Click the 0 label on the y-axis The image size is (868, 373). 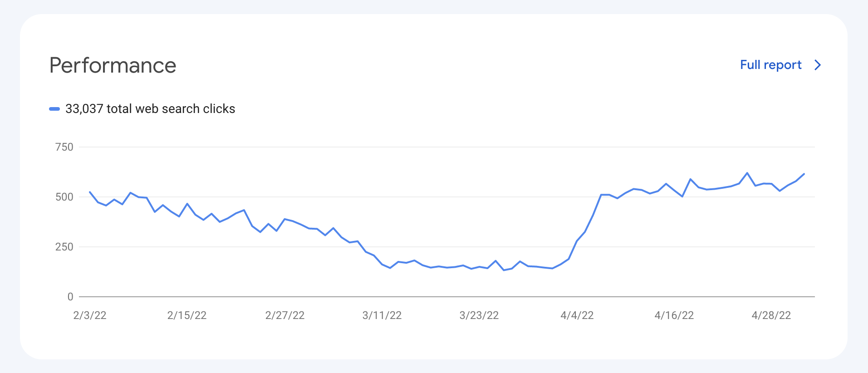pos(70,297)
